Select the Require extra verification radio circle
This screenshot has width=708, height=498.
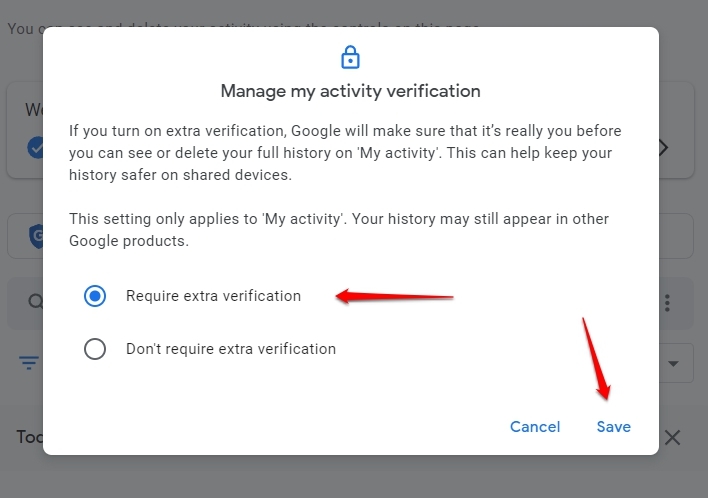click(x=95, y=296)
